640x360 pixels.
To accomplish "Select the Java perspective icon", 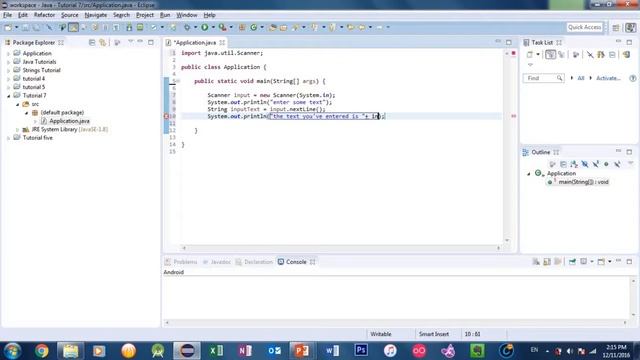I will (630, 27).
